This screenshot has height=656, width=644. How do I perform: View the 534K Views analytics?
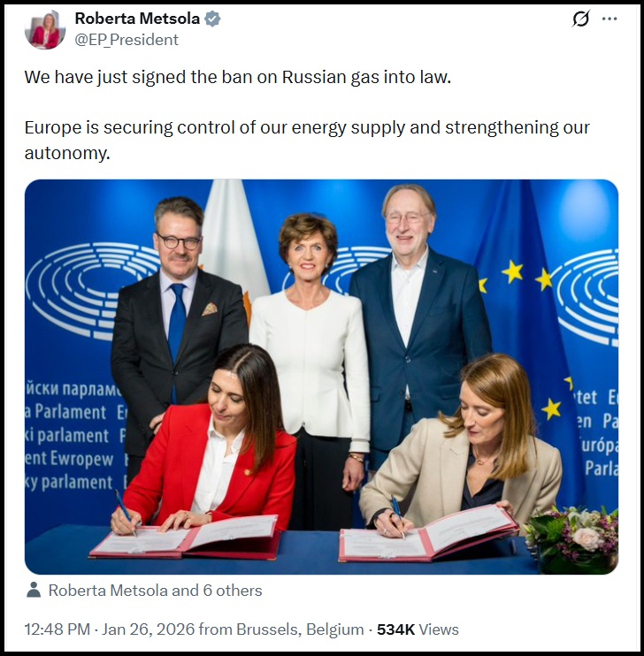click(x=418, y=629)
